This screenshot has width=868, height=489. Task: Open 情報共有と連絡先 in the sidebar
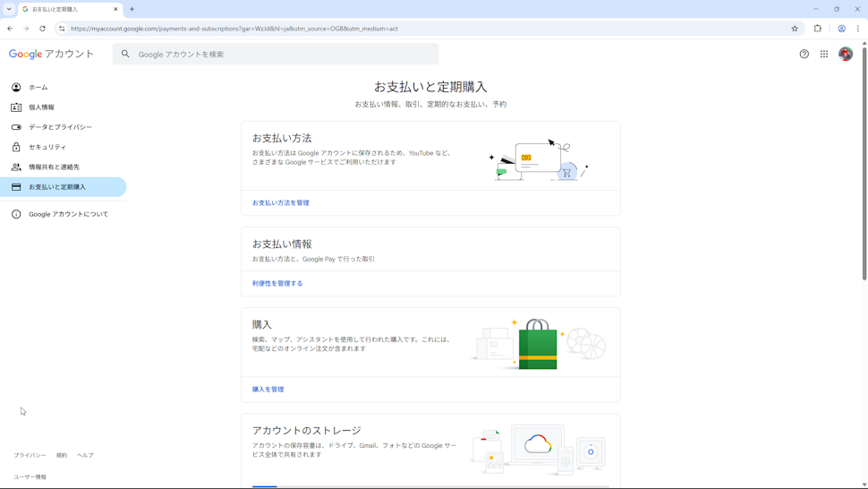tap(64, 167)
